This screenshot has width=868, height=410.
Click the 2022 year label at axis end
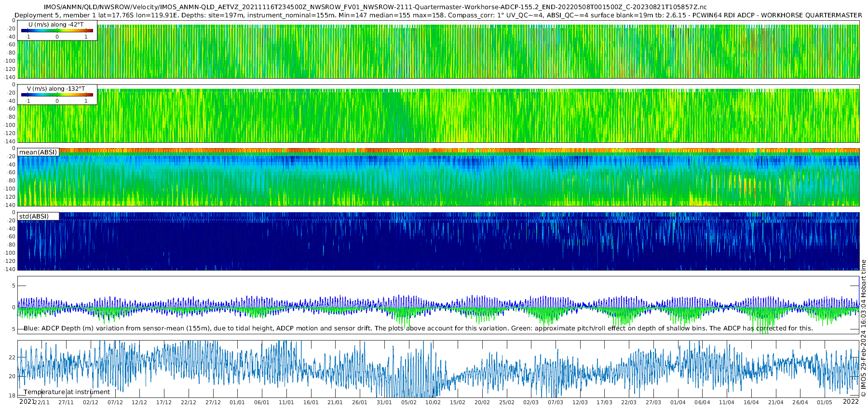851,401
